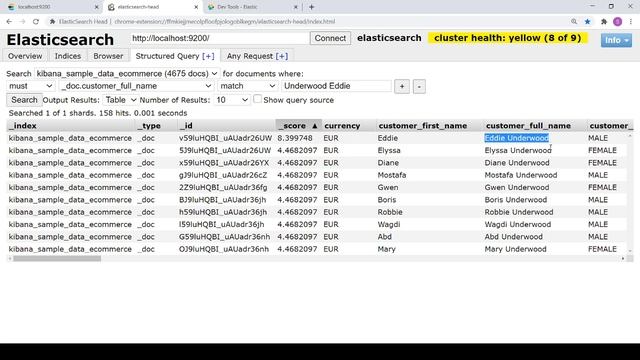This screenshot has height=360, width=640.
Task: Close the elasticsearch-head tab
Action: coord(196,7)
